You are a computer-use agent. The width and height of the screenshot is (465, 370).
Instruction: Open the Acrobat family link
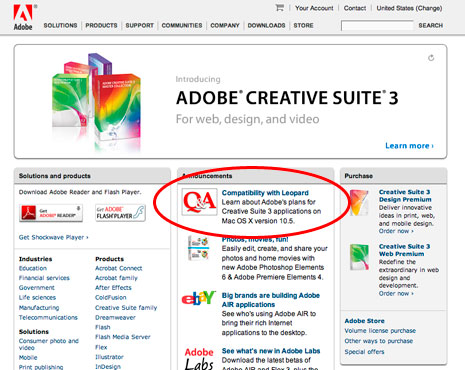116,278
